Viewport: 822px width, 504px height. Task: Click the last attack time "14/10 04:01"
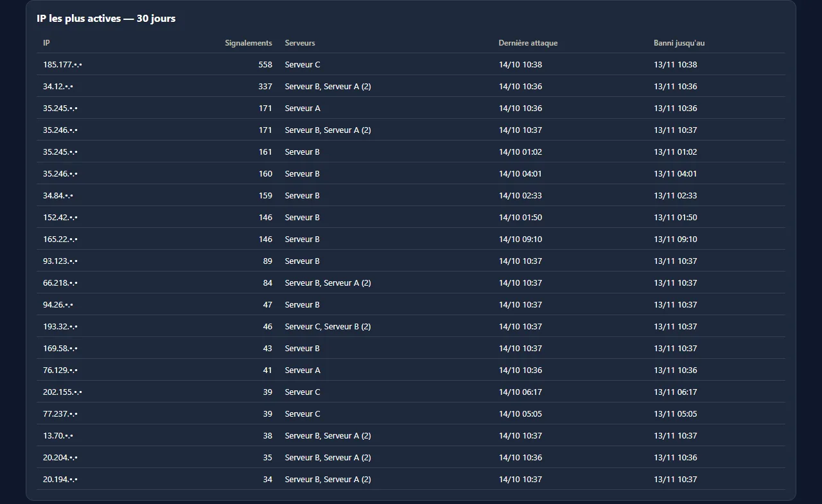[x=520, y=174]
